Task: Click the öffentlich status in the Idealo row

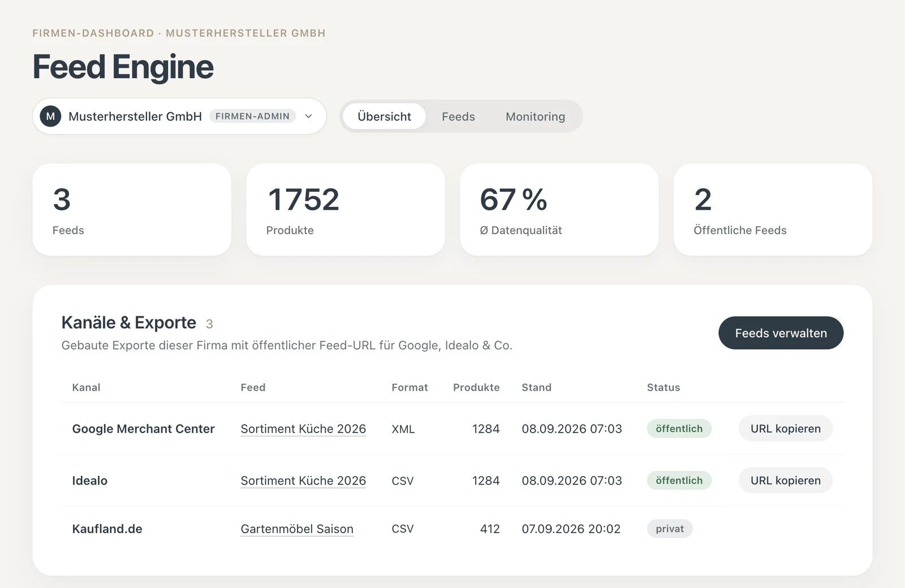Action: tap(679, 481)
